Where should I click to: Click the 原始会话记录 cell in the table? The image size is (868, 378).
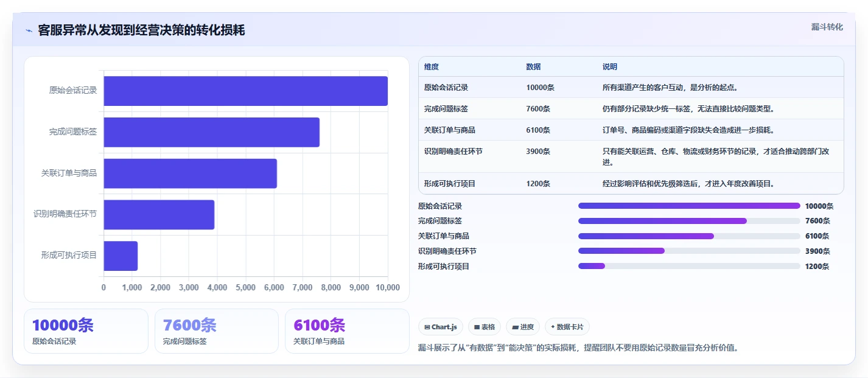click(x=446, y=88)
